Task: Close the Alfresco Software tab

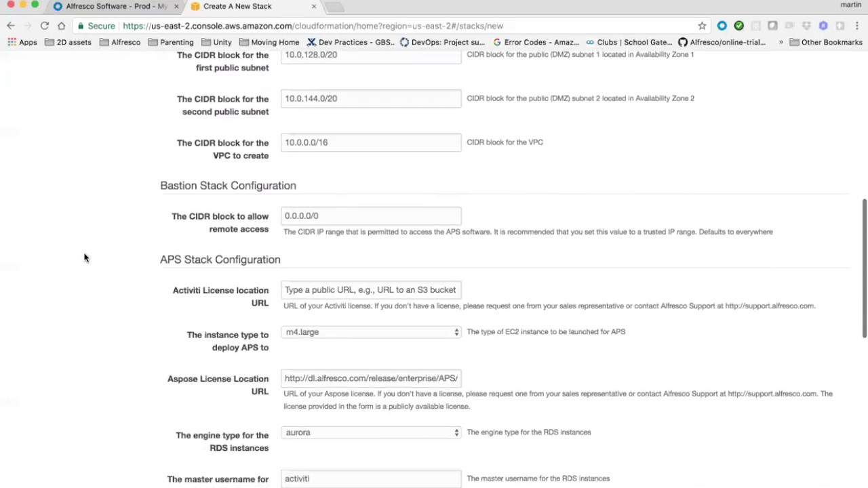Action: coord(176,6)
